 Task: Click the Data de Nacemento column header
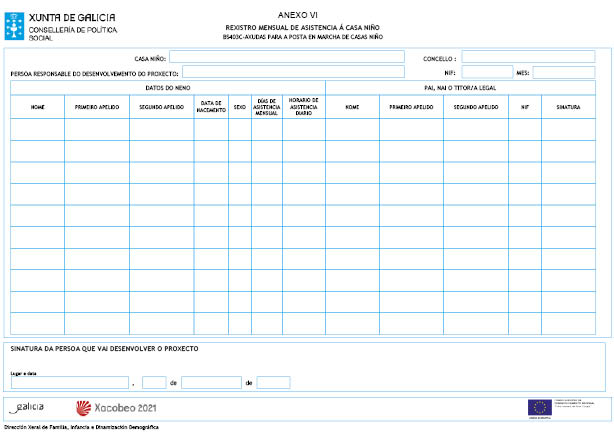[211, 106]
